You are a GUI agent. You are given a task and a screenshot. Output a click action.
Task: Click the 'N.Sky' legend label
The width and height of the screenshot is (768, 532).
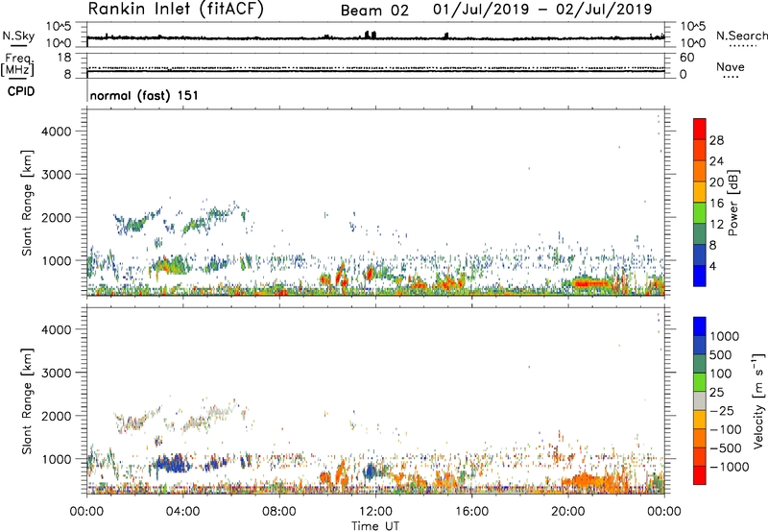point(18,36)
